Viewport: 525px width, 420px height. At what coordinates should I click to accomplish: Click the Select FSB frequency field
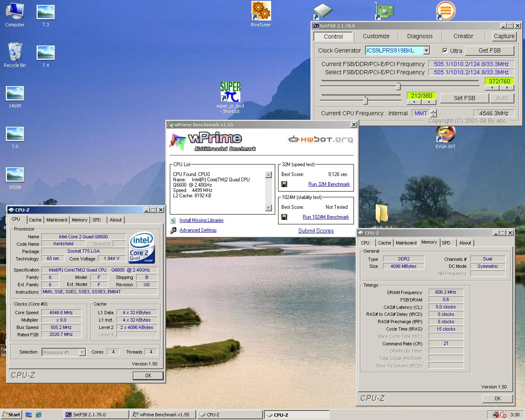tap(471, 72)
